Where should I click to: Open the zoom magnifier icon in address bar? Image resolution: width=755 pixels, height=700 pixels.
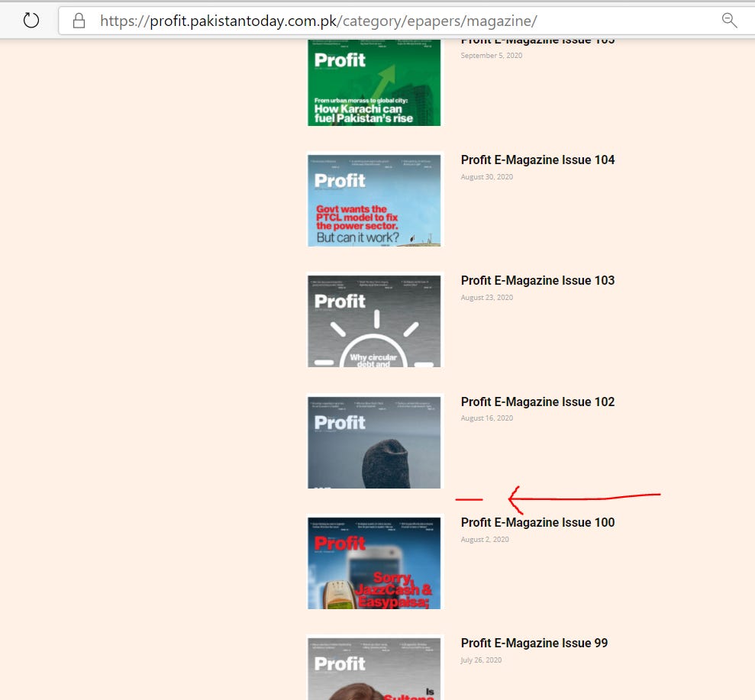click(x=730, y=20)
